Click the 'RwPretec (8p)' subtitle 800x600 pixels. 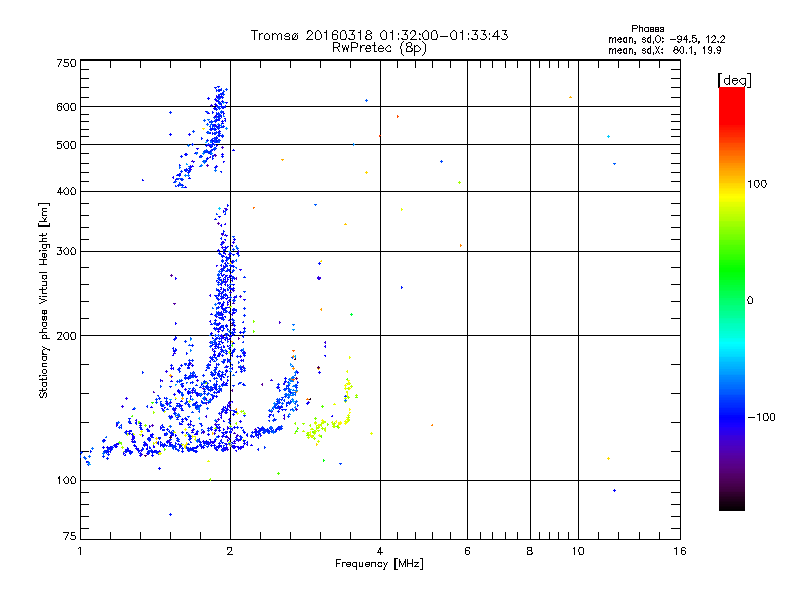coord(379,48)
